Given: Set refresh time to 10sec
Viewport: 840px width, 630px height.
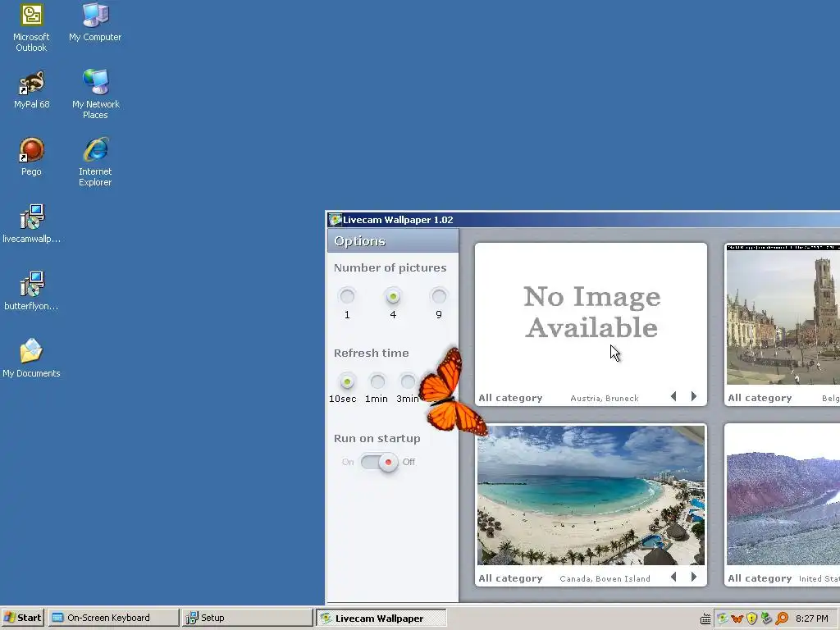Looking at the screenshot, I should click(x=347, y=381).
